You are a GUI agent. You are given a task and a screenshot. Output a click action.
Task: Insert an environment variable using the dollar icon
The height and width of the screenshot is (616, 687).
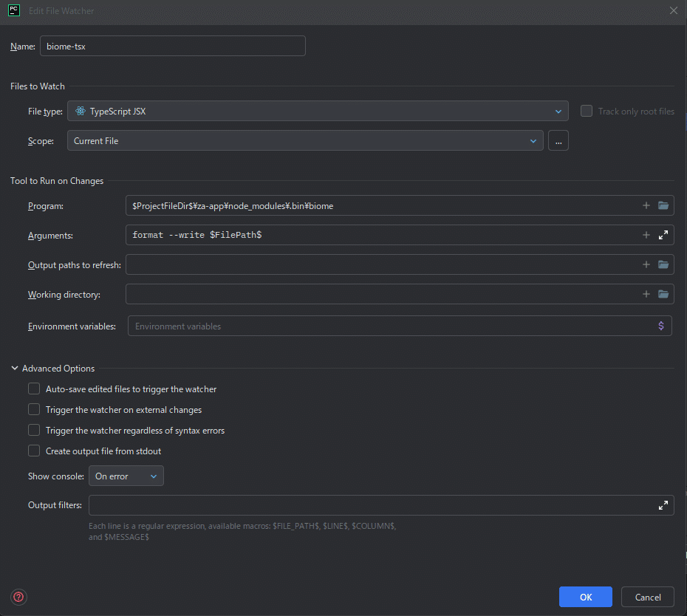click(660, 326)
